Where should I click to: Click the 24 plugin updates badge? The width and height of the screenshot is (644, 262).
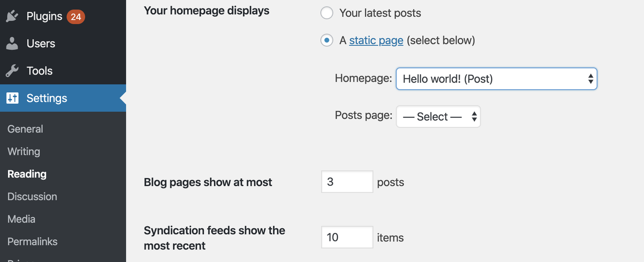point(75,17)
